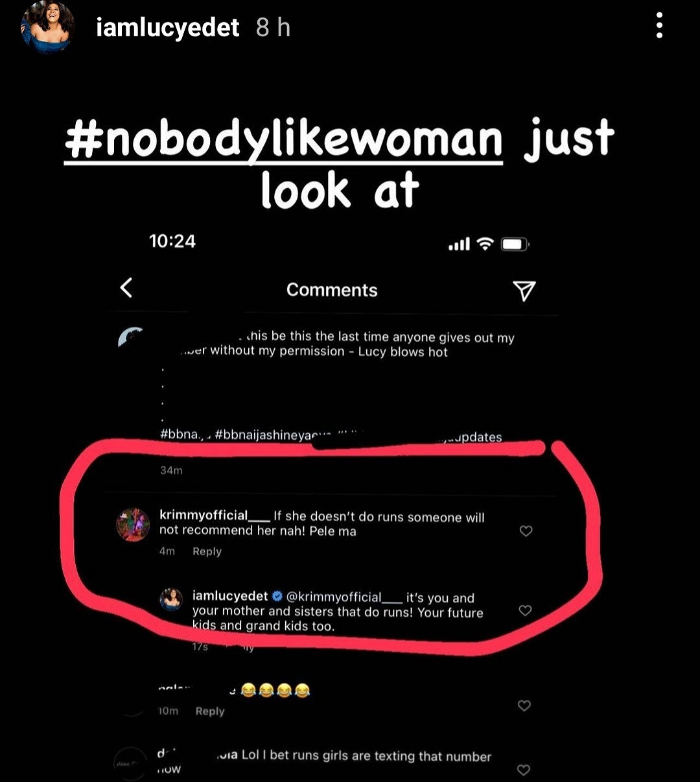This screenshot has width=700, height=782.
Task: Tap the @krimmyofficial___ mention in reply
Action: click(344, 597)
